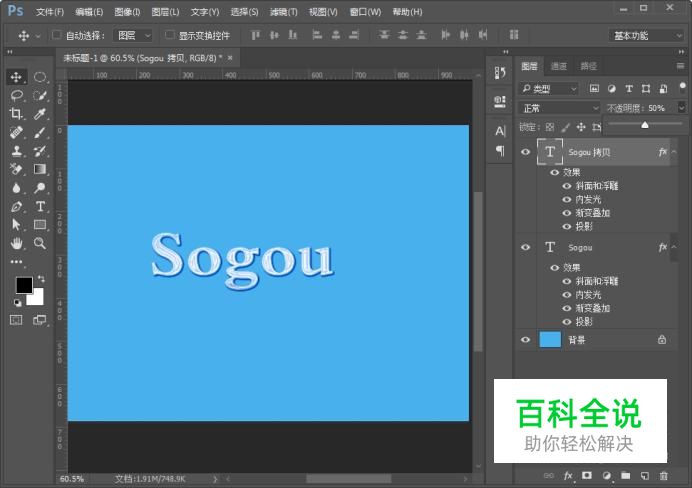
Task: Open the 正常 blend mode dropdown
Action: pyautogui.click(x=559, y=108)
